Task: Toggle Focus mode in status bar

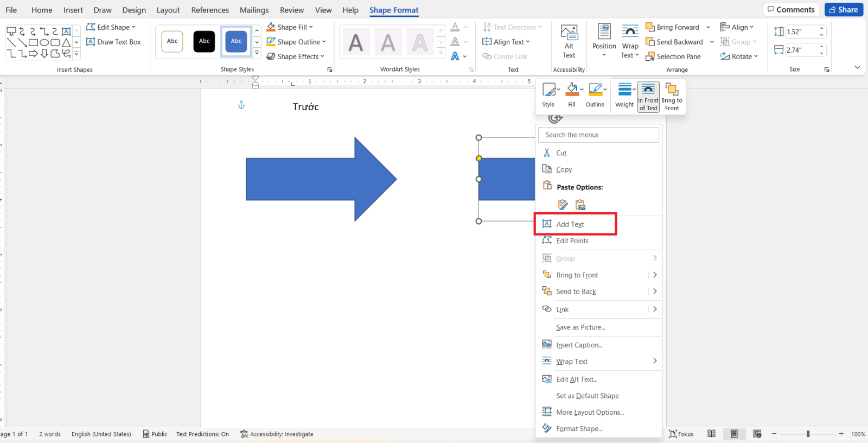Action: [681, 434]
